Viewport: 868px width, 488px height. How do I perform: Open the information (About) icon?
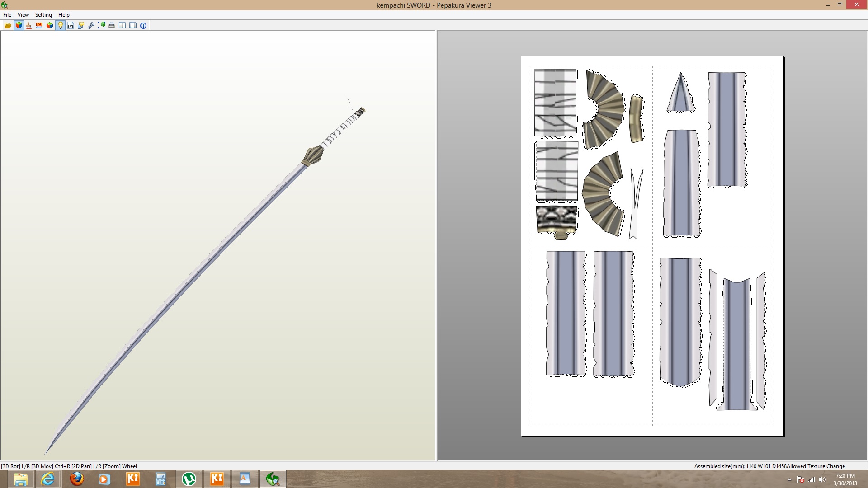(x=143, y=25)
